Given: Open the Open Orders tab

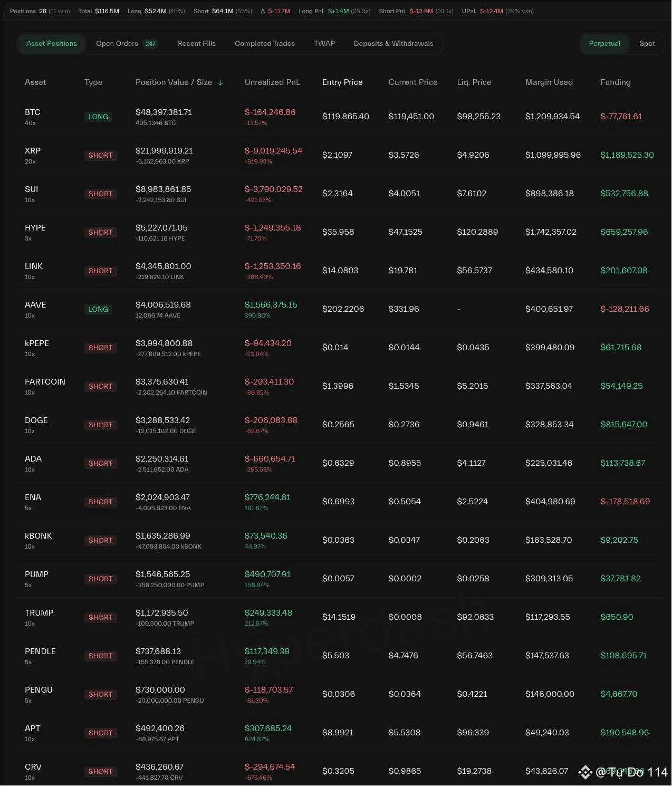Looking at the screenshot, I should click(x=117, y=44).
